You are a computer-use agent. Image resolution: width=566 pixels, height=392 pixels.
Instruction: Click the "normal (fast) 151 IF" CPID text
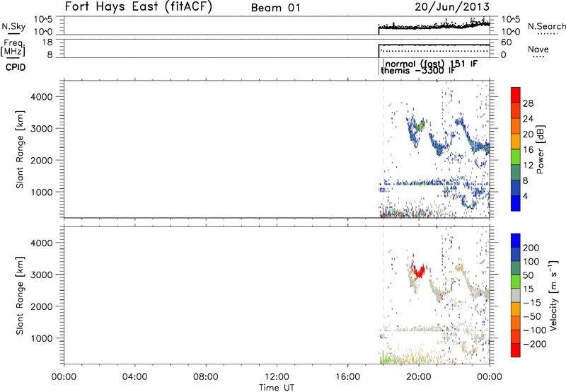[x=432, y=64]
